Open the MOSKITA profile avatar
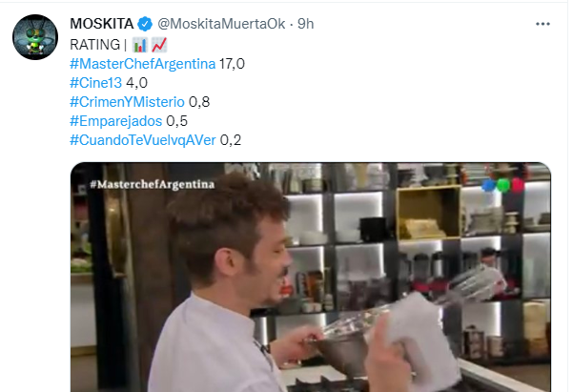573x392 pixels. [35, 37]
